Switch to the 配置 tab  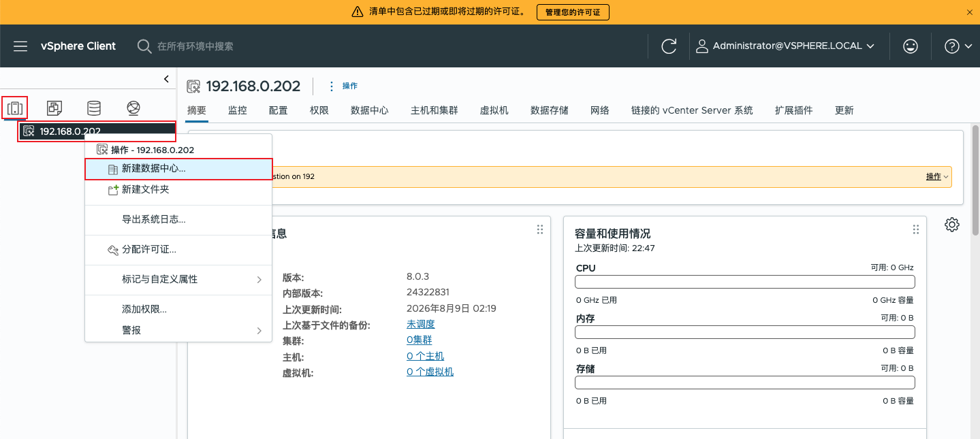[279, 110]
